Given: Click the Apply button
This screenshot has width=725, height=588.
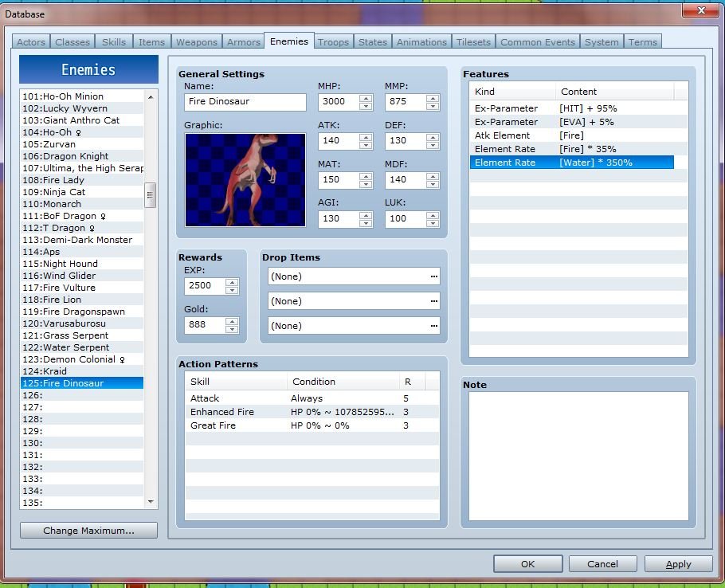Looking at the screenshot, I should tap(678, 564).
